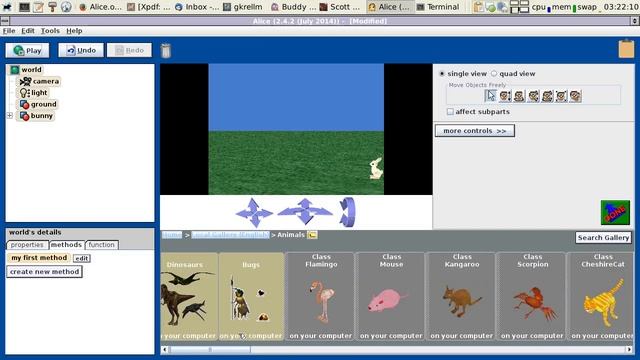Switch to the gkrellm window in taskbar
The height and width of the screenshot is (360, 640).
(x=243, y=7)
